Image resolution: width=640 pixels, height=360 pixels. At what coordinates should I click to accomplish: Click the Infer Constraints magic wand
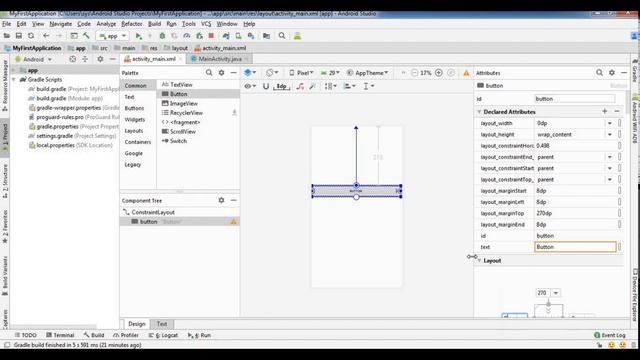(x=313, y=86)
